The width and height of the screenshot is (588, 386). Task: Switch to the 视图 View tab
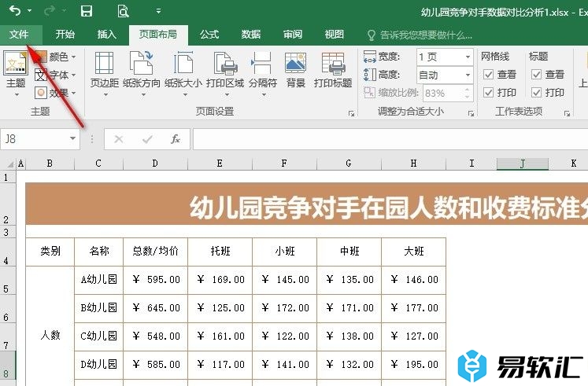tap(334, 35)
